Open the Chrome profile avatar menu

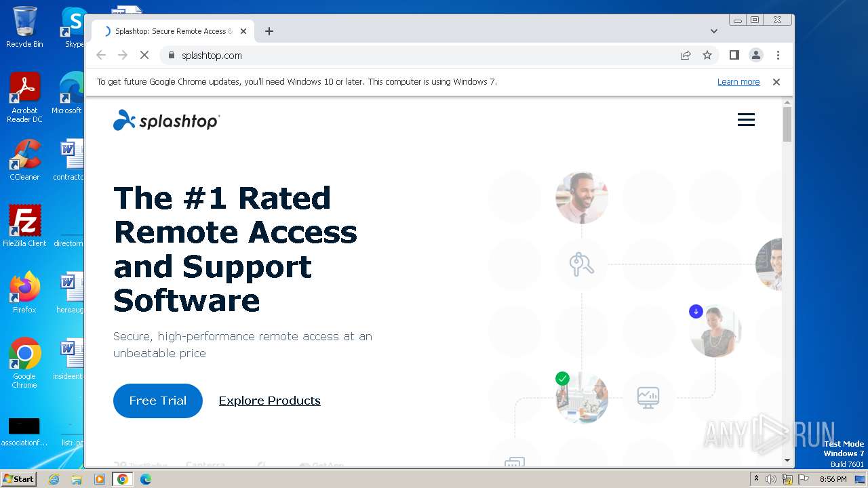pyautogui.click(x=756, y=56)
